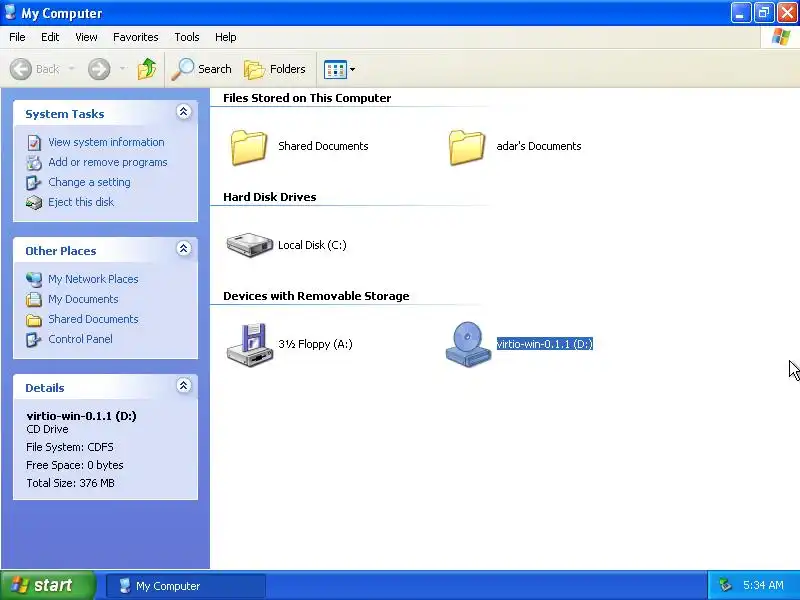Click the Control Panel sidebar icon
Viewport: 800px width, 600px height.
coord(34,339)
